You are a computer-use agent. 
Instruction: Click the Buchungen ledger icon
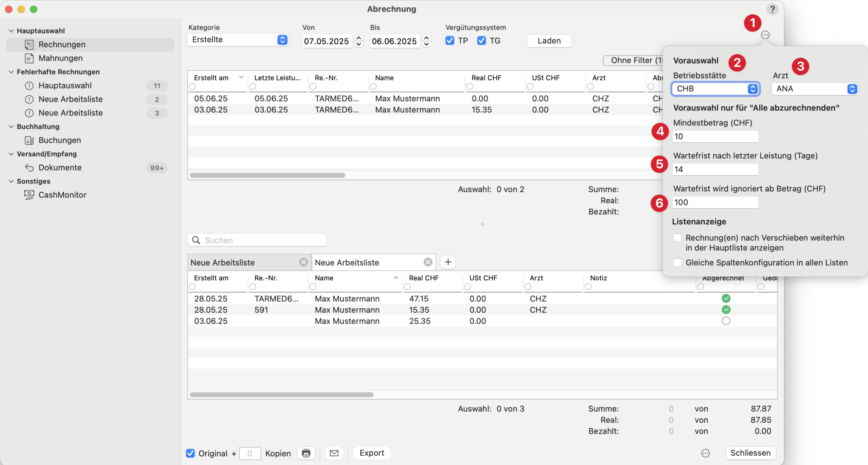[29, 140]
